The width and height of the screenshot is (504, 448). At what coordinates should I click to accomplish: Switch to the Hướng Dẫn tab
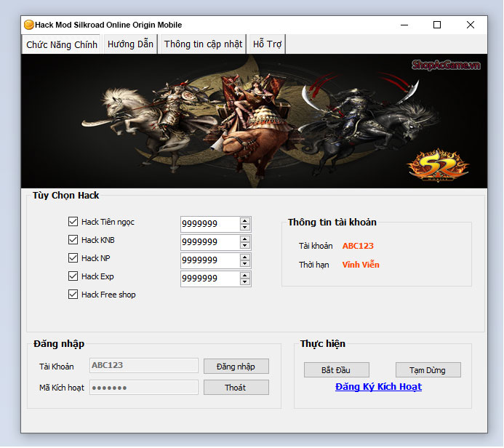tap(130, 44)
